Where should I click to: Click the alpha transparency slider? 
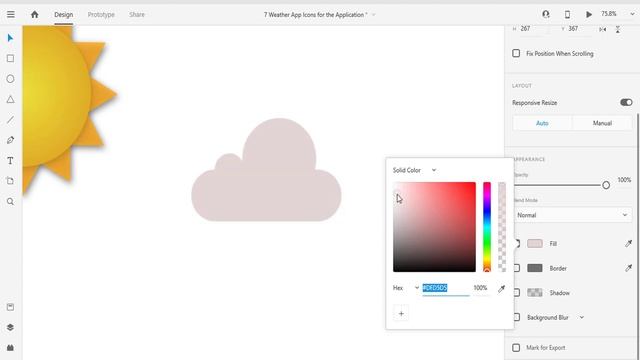pos(502,227)
